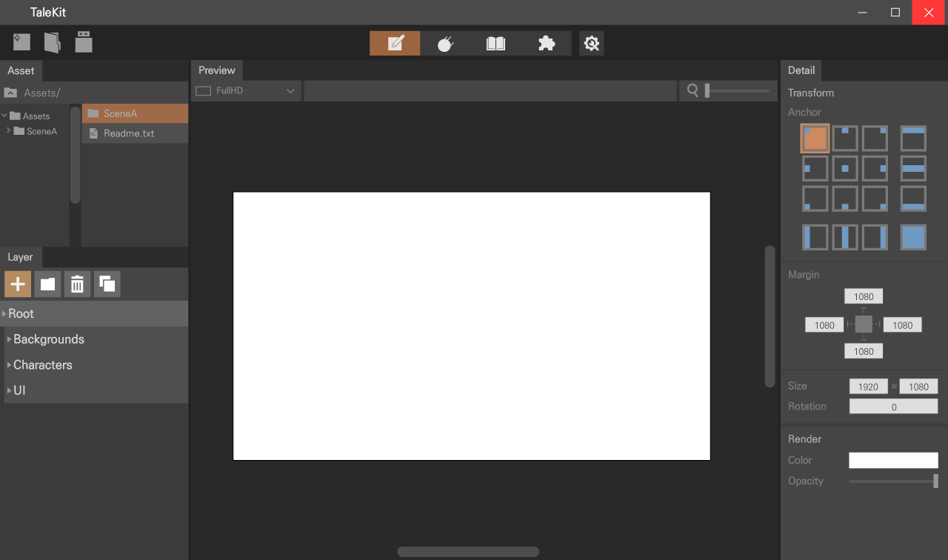The width and height of the screenshot is (948, 560).
Task: Select the Layer tab
Action: point(20,257)
